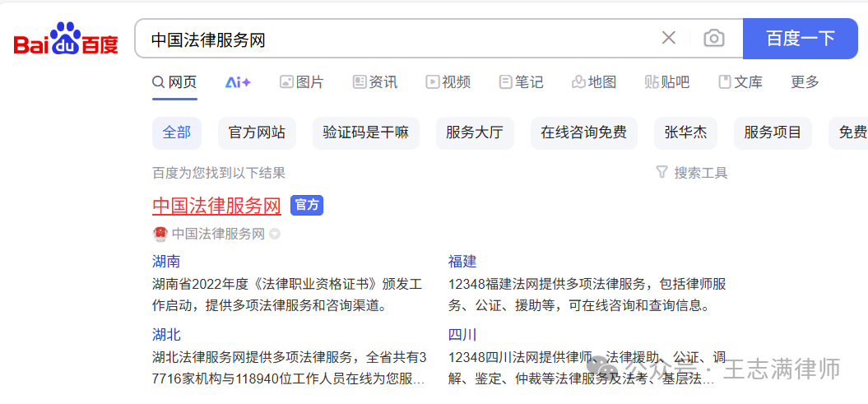This screenshot has height=404, width=868.
Task: Pick the 服务大厅 filter chip
Action: [475, 132]
